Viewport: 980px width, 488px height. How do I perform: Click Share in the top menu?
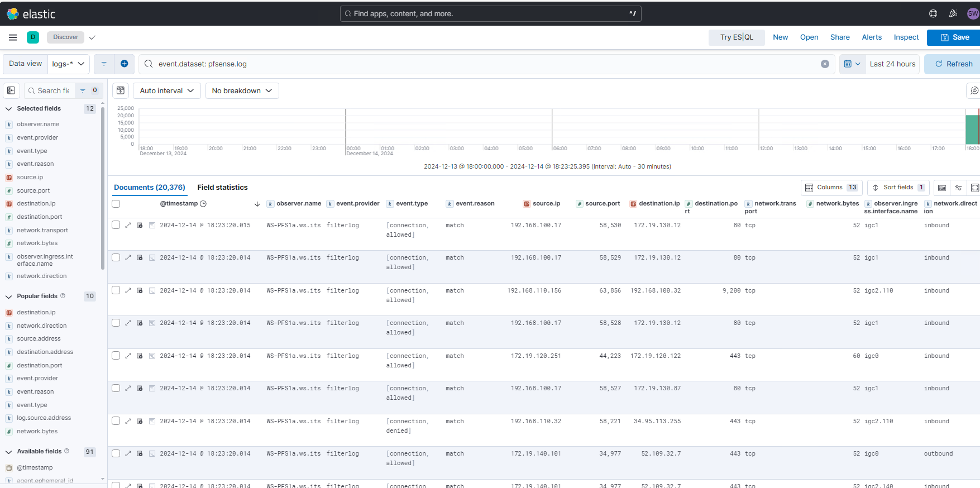[x=840, y=37]
